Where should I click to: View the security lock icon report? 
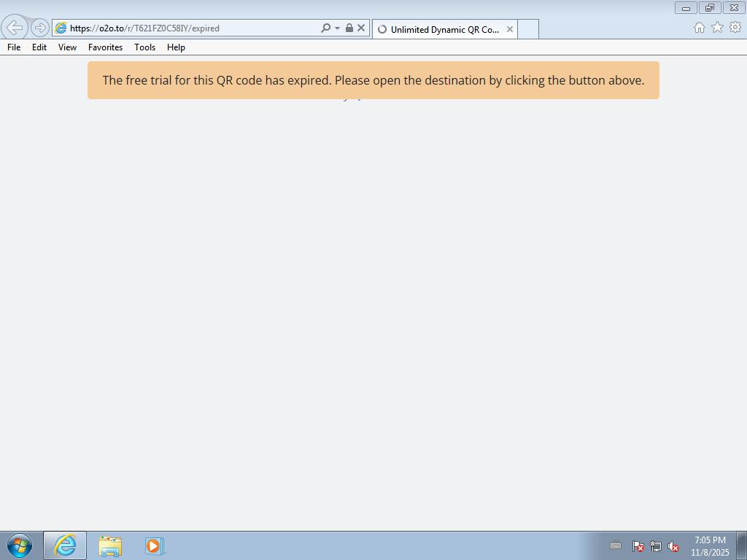click(x=349, y=28)
